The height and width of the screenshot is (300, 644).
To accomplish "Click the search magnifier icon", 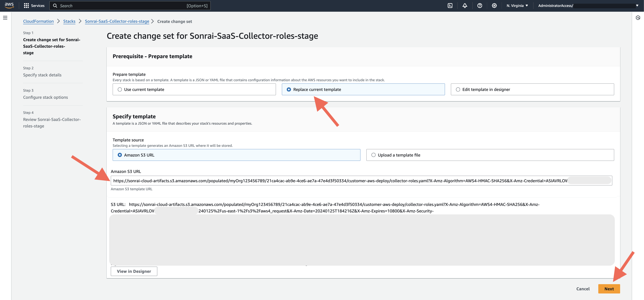I will (55, 5).
